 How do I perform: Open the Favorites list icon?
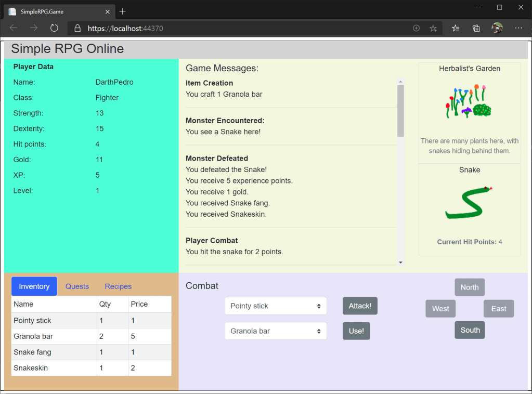click(456, 29)
